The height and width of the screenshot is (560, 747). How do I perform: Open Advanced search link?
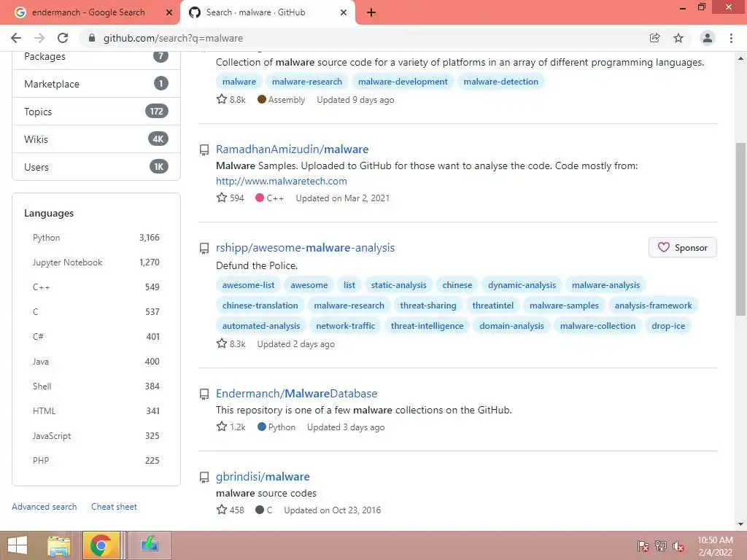click(x=44, y=507)
